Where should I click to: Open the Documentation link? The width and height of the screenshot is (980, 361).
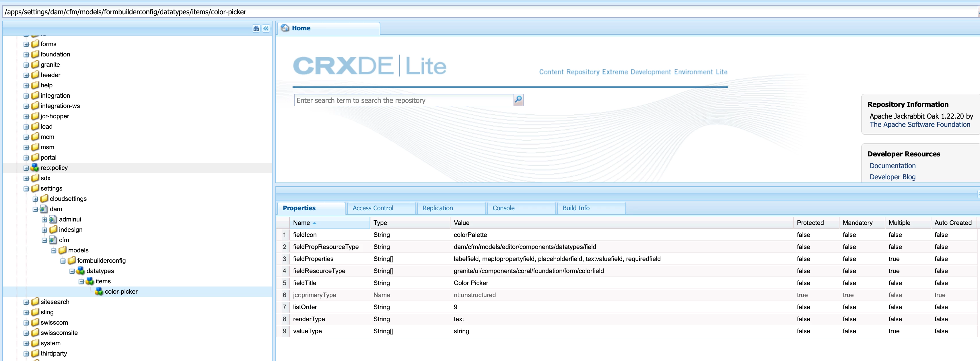892,166
